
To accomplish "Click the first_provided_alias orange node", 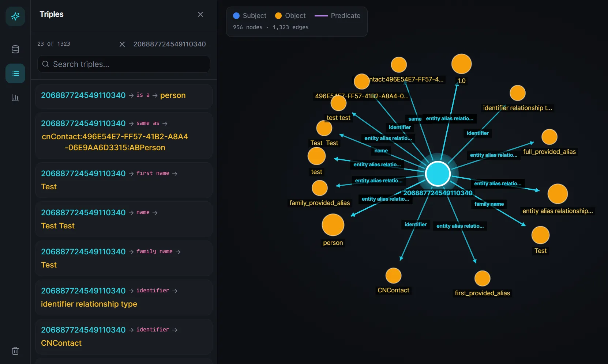I will pyautogui.click(x=482, y=278).
